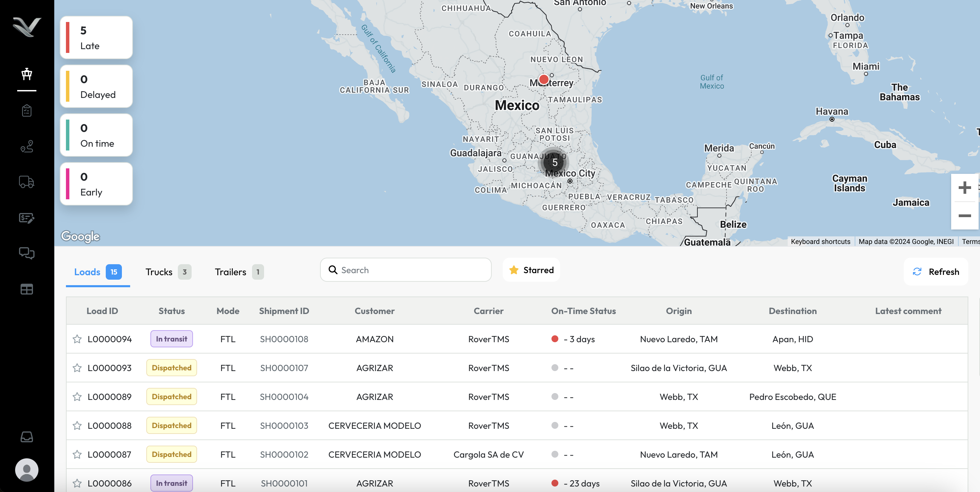The image size is (980, 492).
Task: Toggle the Starred filter
Action: (x=531, y=270)
